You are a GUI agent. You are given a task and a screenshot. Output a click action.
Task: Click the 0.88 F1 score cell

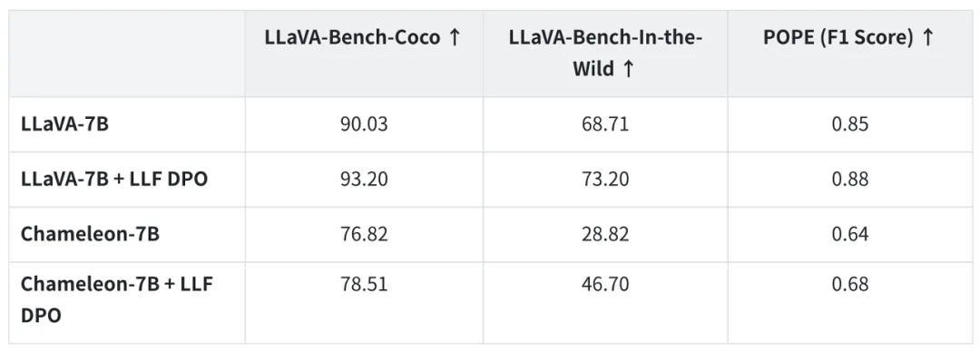[x=850, y=180]
